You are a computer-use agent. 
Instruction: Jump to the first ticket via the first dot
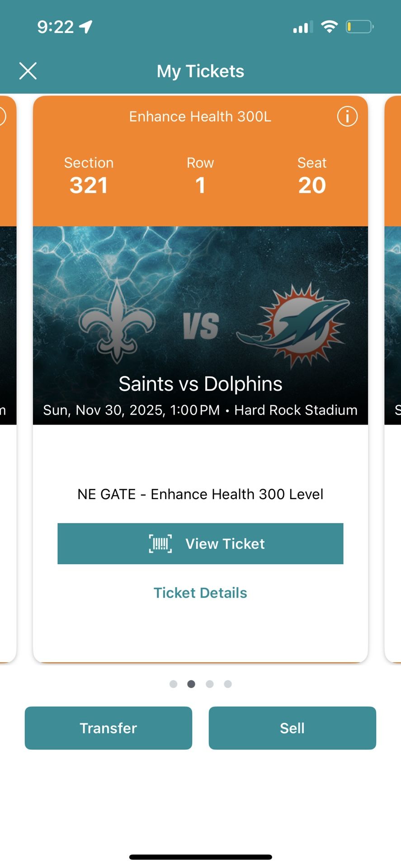pos(173,684)
